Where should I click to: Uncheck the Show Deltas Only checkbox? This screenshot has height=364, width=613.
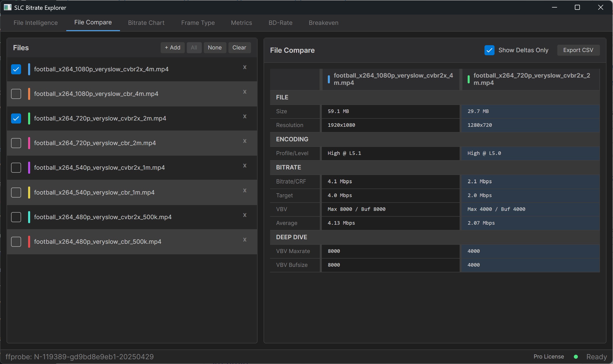point(489,50)
